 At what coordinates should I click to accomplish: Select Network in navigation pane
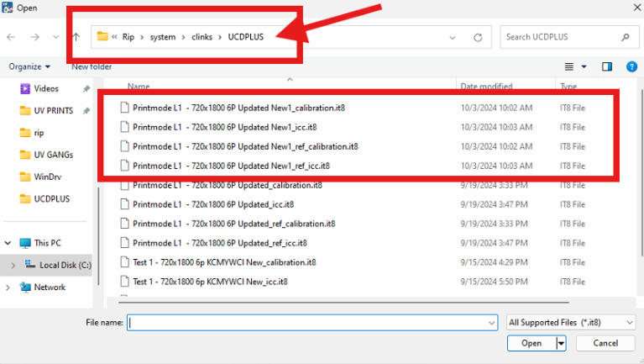[x=50, y=288]
